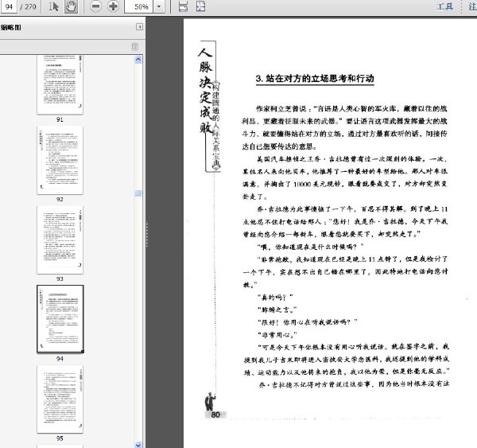Open page 93 thumbnail

coord(60,240)
